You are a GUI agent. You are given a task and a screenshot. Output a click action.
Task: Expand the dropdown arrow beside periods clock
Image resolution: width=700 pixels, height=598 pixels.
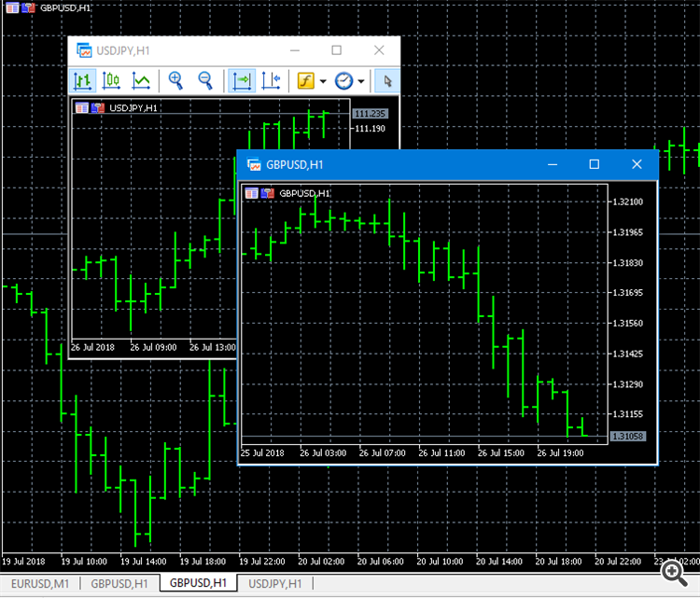(360, 81)
